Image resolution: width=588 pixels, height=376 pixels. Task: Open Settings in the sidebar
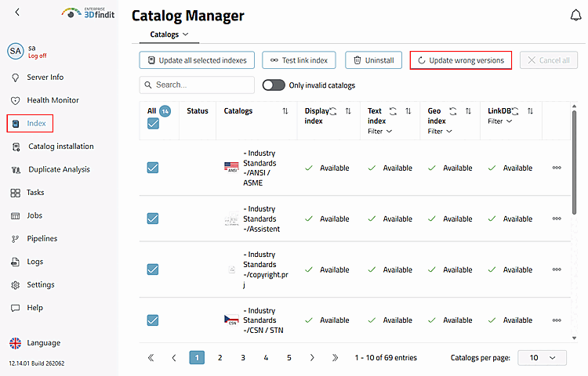[33, 285]
